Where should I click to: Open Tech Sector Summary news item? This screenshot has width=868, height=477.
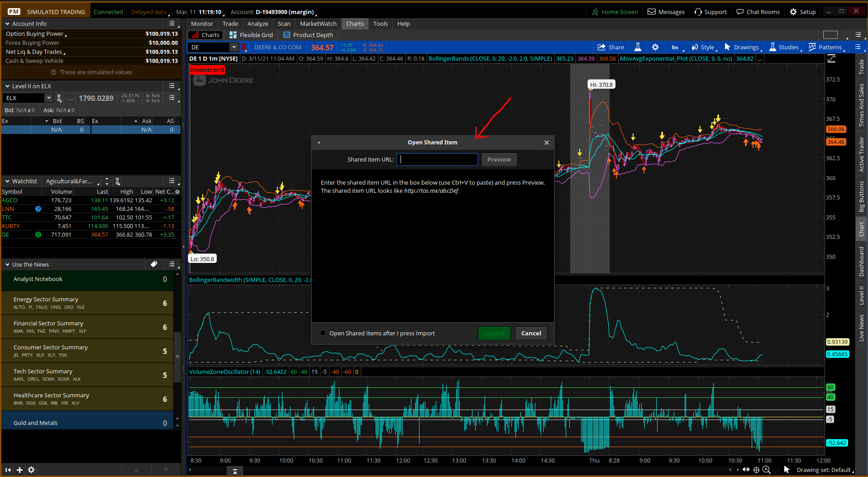[87, 375]
